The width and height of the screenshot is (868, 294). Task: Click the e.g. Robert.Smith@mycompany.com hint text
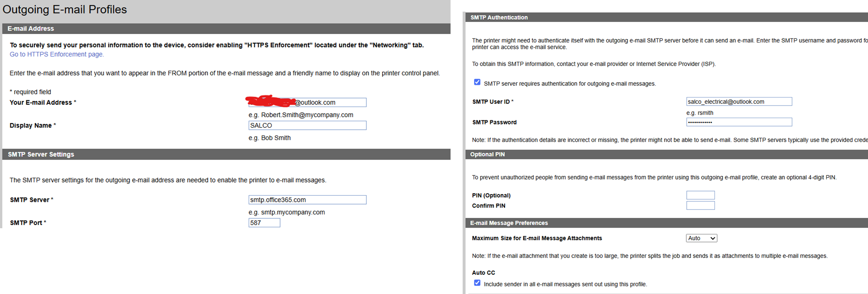pyautogui.click(x=301, y=115)
